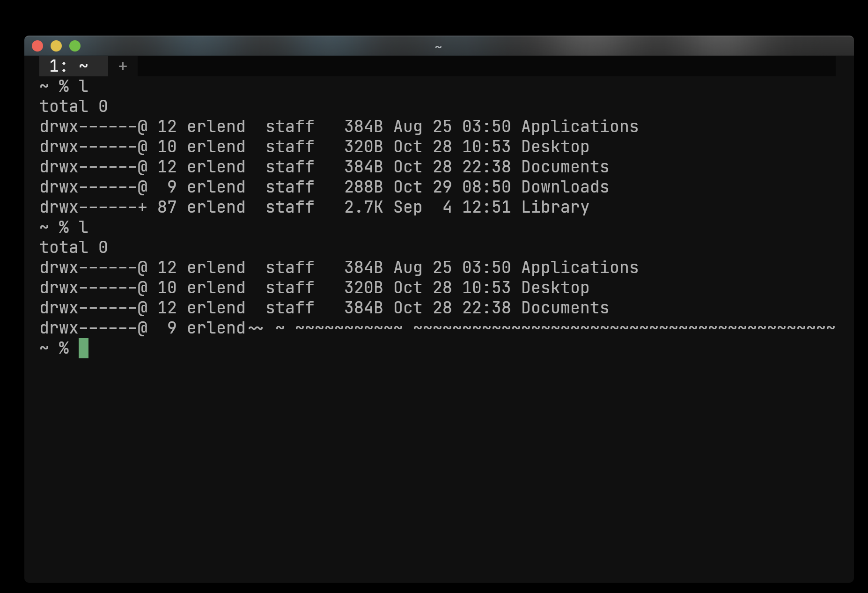The width and height of the screenshot is (868, 593).
Task: Click 'erlend' on the Library row
Action: [216, 207]
